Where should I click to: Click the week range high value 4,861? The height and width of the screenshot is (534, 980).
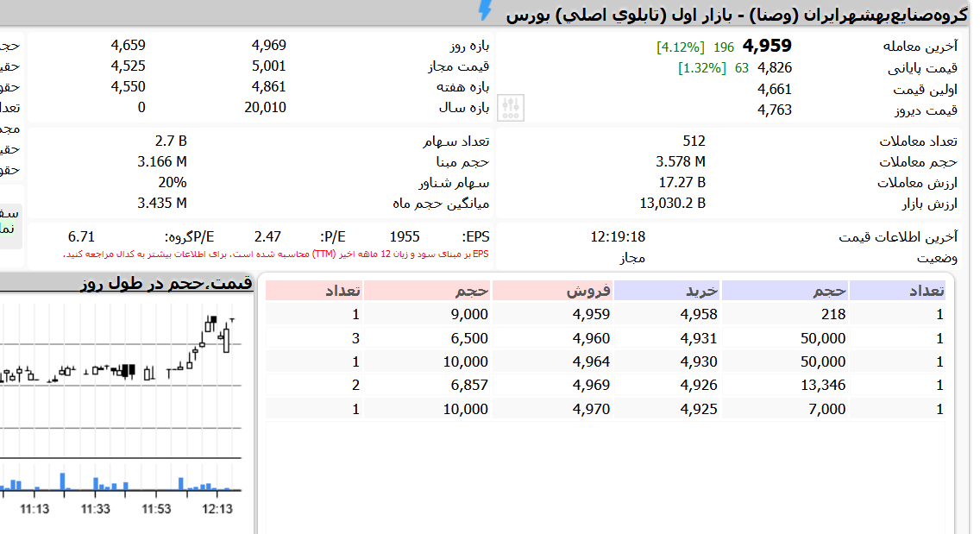[269, 86]
